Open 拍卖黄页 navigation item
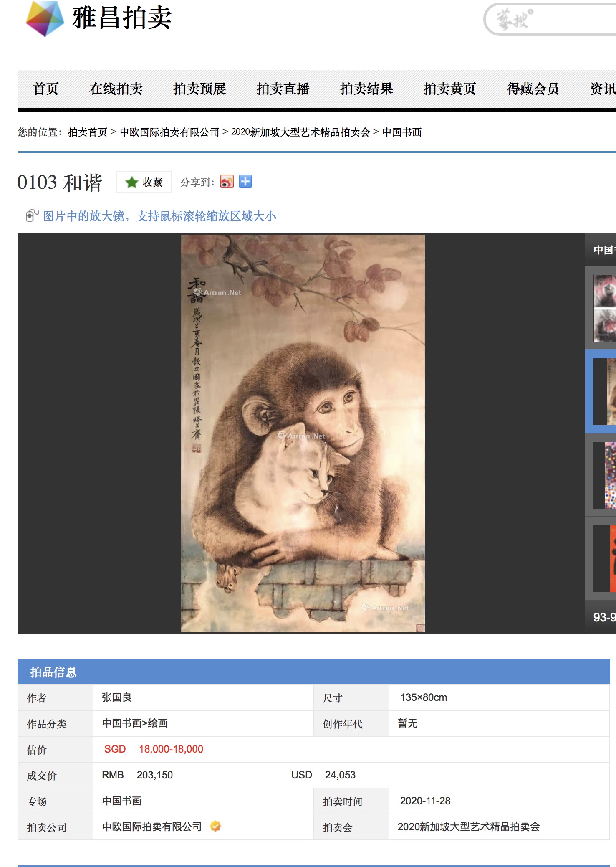The height and width of the screenshot is (867, 616). [450, 89]
